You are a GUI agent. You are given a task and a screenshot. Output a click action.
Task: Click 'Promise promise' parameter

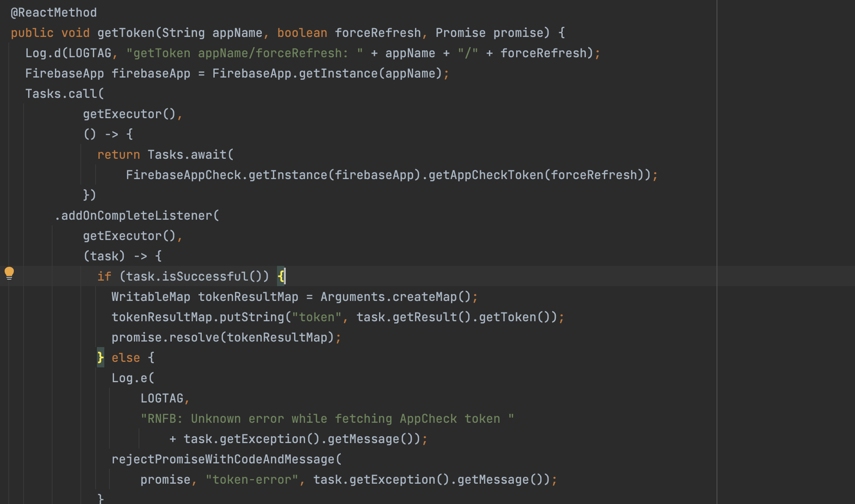pos(489,33)
